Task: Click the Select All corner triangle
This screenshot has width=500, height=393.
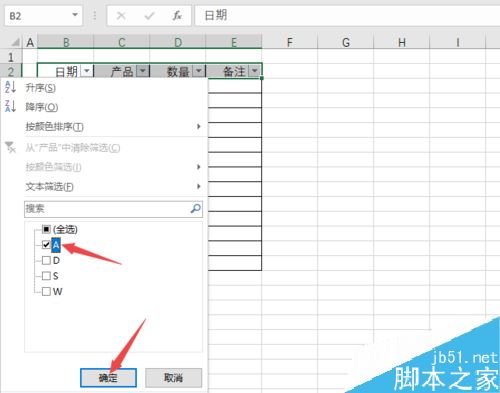Action: (15, 42)
